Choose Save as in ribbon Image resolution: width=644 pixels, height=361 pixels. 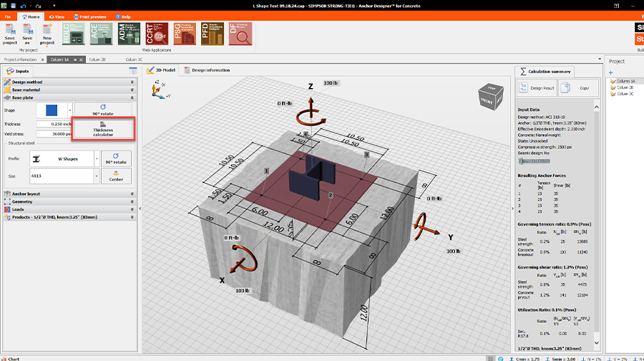tap(27, 34)
